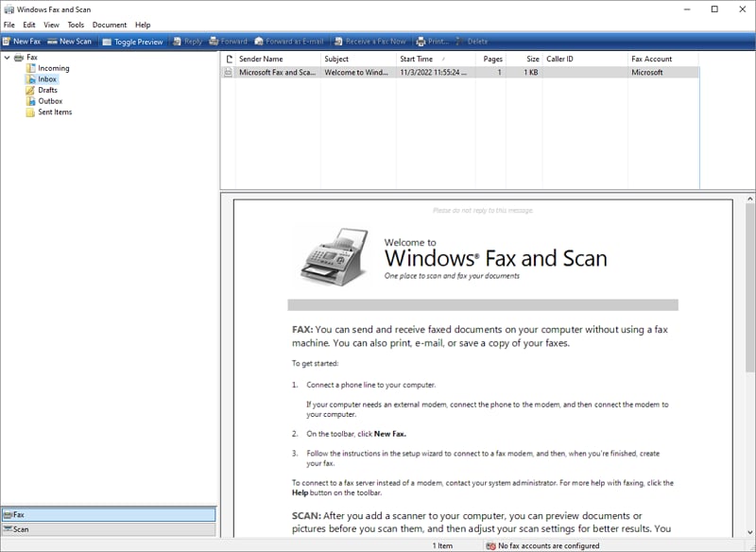Toggle the Preview pane
Image resolution: width=756 pixels, height=552 pixels.
pos(132,42)
